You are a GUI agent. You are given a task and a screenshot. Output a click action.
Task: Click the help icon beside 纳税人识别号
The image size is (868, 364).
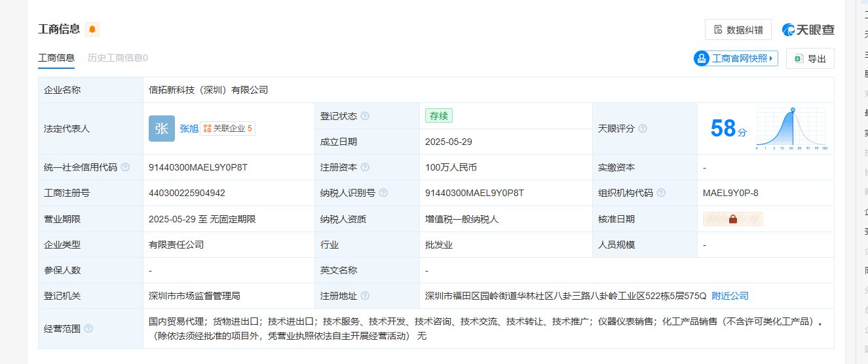383,193
